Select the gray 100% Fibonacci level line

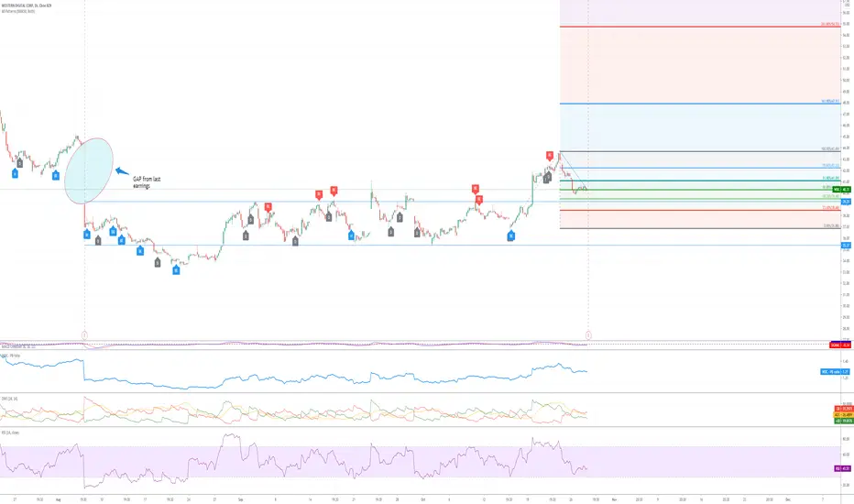pos(700,151)
